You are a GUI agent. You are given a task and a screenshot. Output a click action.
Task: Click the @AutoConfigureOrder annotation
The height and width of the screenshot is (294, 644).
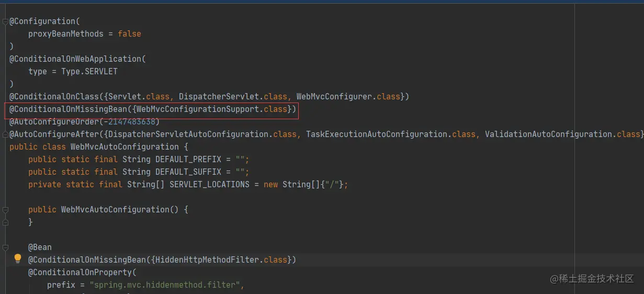tap(54, 122)
